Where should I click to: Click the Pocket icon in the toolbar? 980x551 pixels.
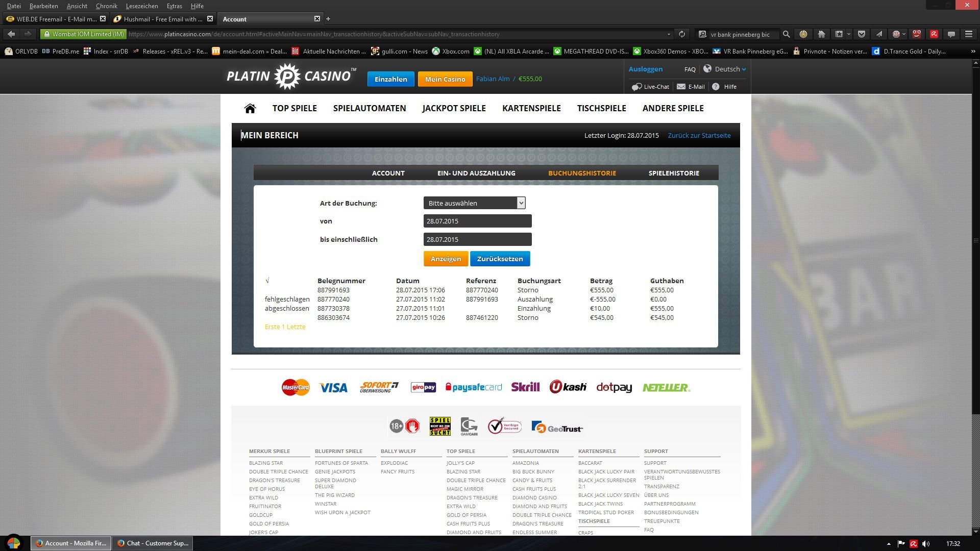click(x=862, y=34)
